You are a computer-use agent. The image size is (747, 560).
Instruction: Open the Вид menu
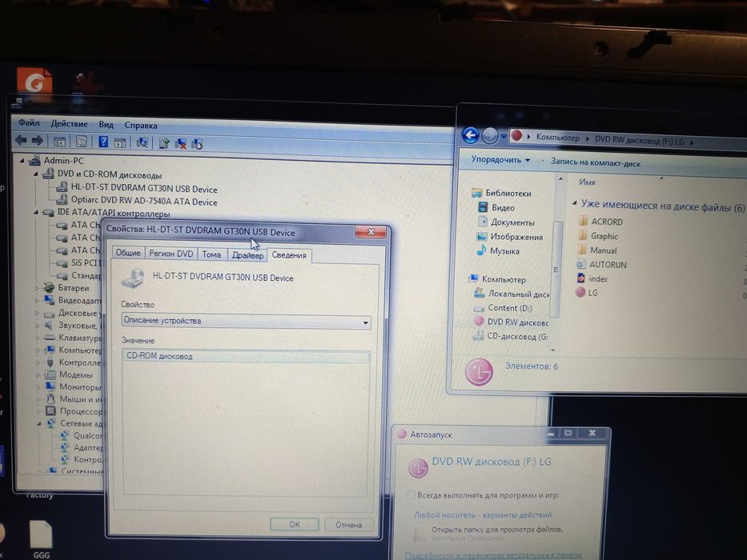tap(106, 125)
